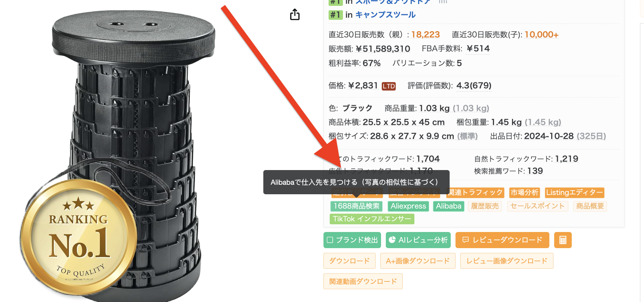644x302 pixels.
Task: Open the calculator icon button
Action: pyautogui.click(x=563, y=240)
